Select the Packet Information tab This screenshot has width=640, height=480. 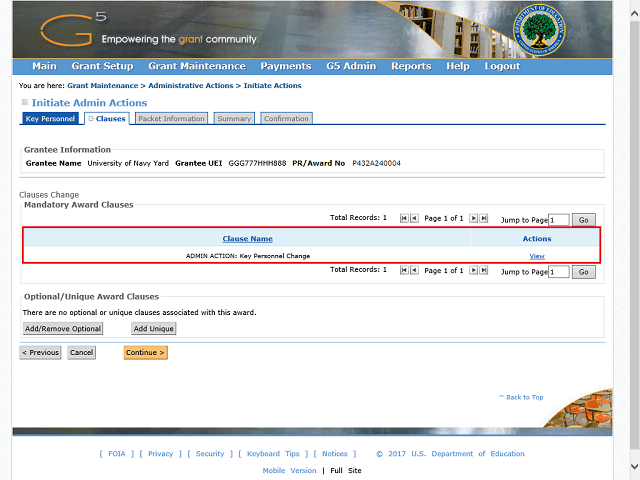click(x=171, y=118)
